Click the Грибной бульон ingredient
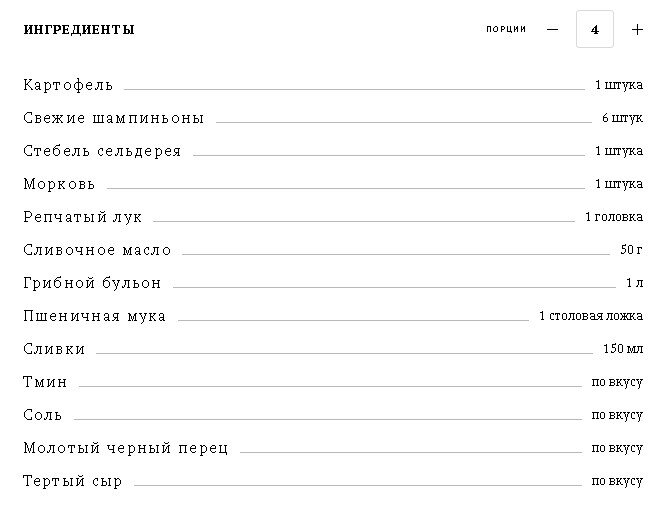 [x=92, y=283]
